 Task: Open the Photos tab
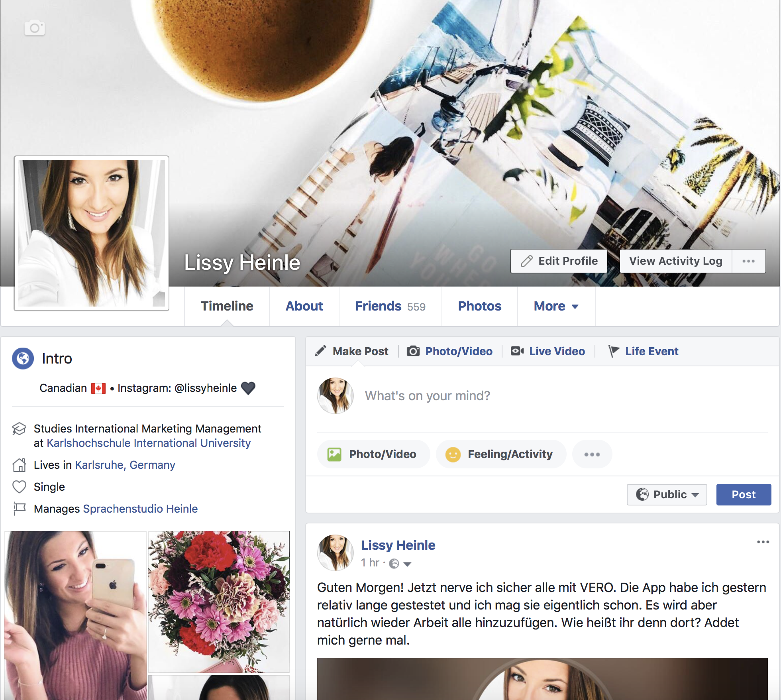coord(479,306)
